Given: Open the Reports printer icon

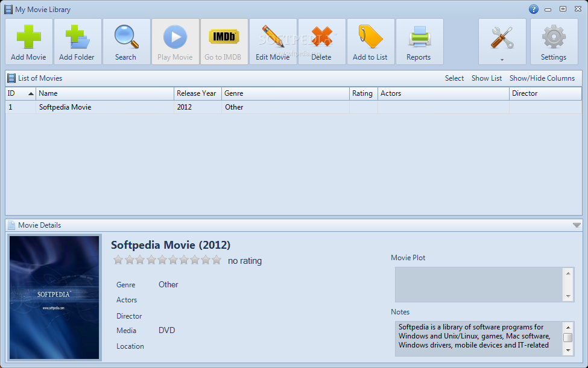Looking at the screenshot, I should click(419, 37).
